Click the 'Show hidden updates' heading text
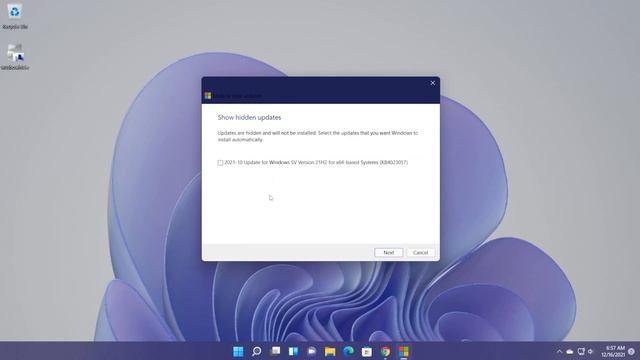This screenshot has width=640, height=360. [249, 118]
